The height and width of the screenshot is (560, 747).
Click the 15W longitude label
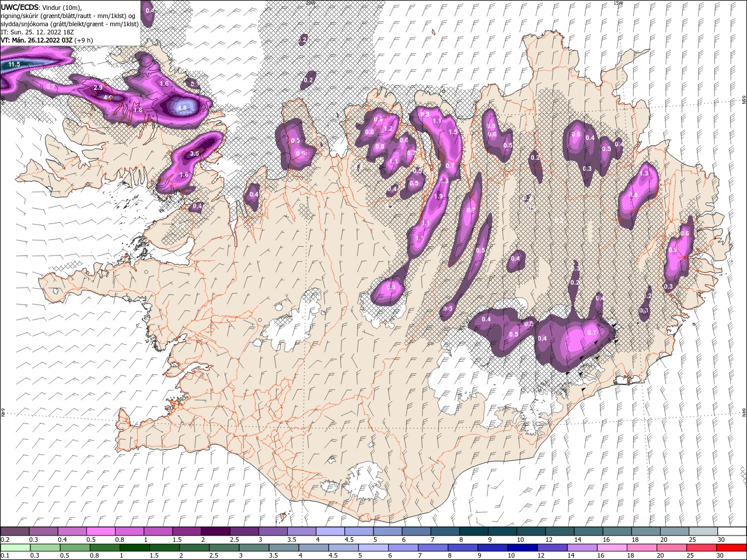click(x=618, y=3)
